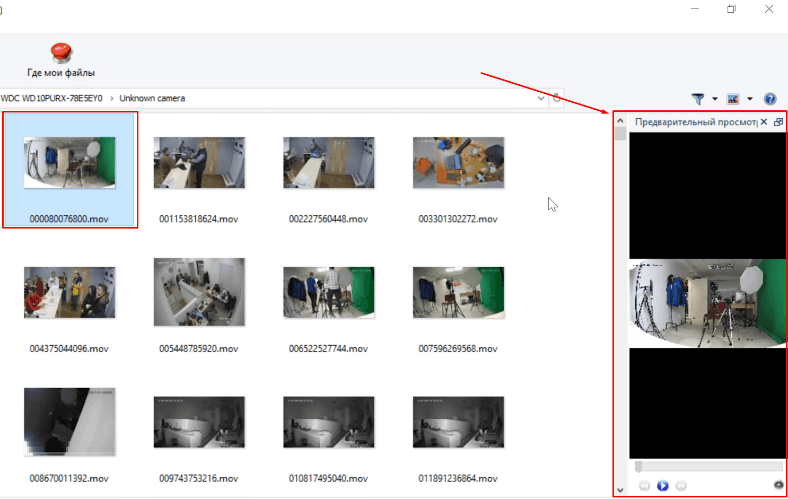Click file name text 004375044096.mov
The image size is (788, 499).
[x=69, y=349]
